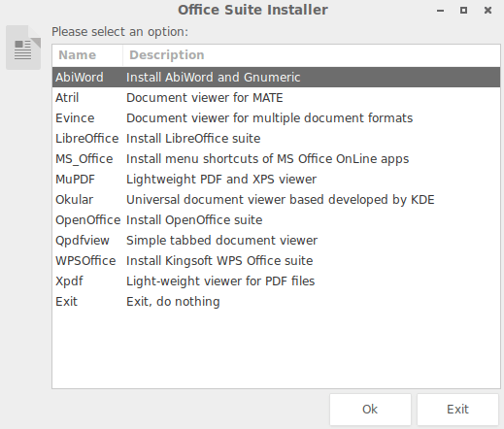Click 'Light-weight viewer for PDF files' description
504x429 pixels.
[220, 281]
